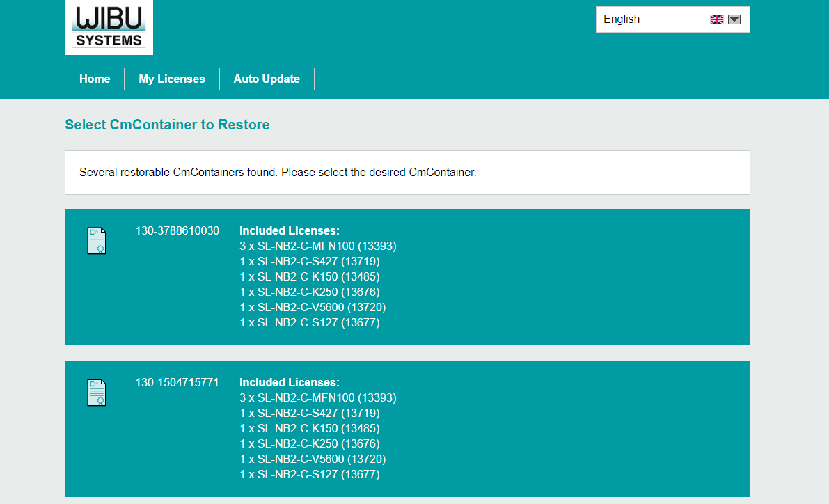Select CmContainer 130-1504715771 by clicking its ID
The width and height of the screenshot is (829, 504).
point(177,382)
